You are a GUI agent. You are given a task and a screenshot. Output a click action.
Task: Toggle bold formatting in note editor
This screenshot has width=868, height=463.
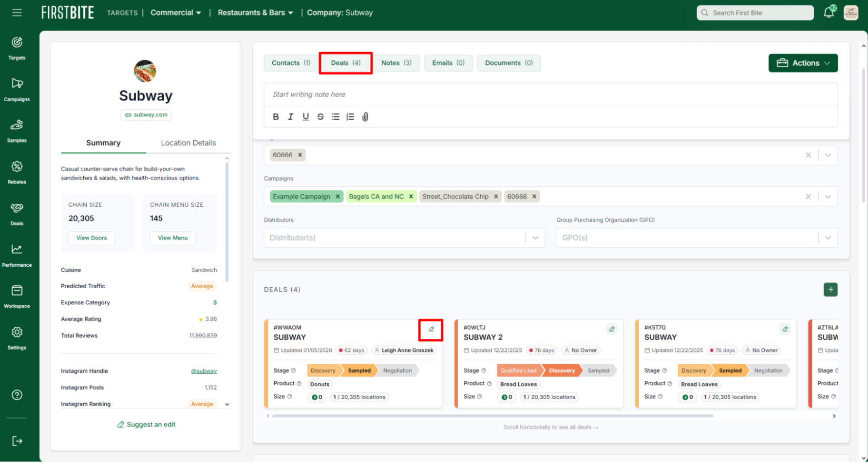pos(276,117)
